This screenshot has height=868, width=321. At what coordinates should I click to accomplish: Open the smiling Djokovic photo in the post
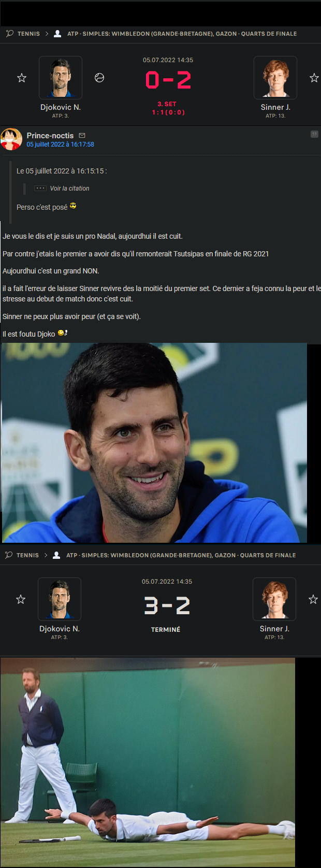click(154, 443)
